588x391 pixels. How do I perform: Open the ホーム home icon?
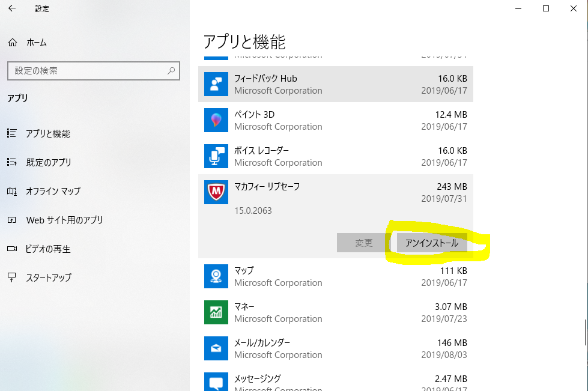click(13, 43)
